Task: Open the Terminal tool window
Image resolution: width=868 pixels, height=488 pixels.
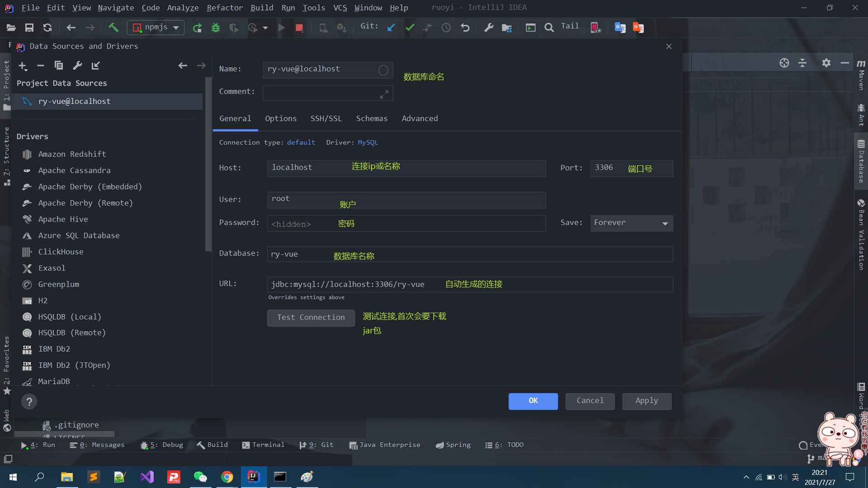Action: pyautogui.click(x=263, y=445)
